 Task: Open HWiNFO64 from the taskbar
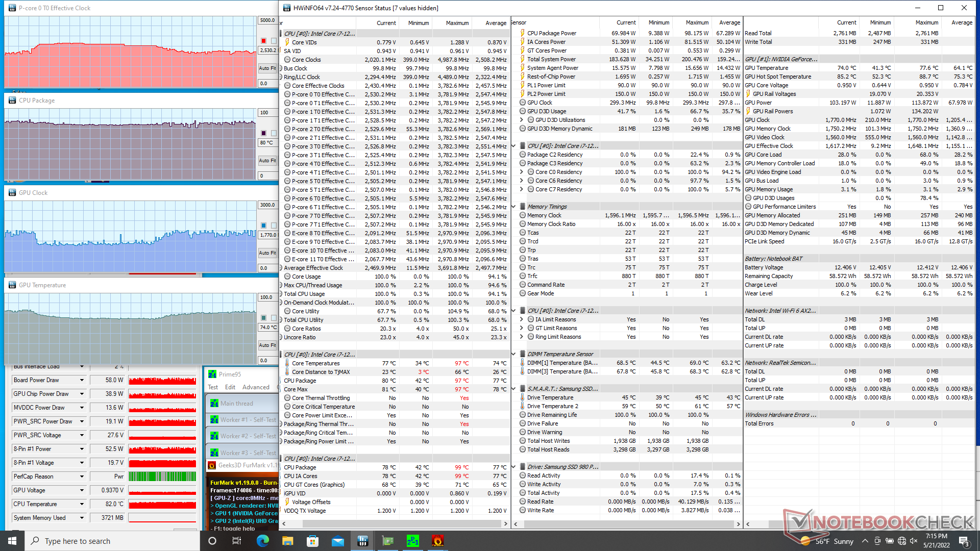coord(362,541)
